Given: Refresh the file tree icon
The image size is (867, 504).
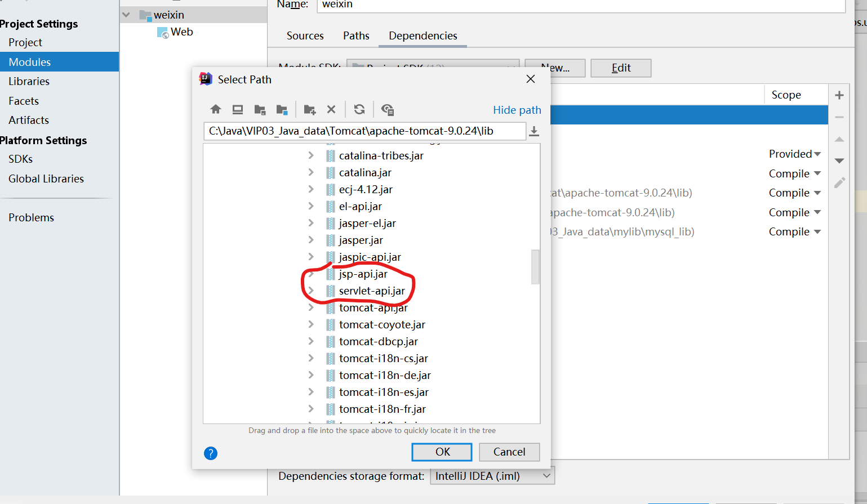Looking at the screenshot, I should click(x=359, y=109).
